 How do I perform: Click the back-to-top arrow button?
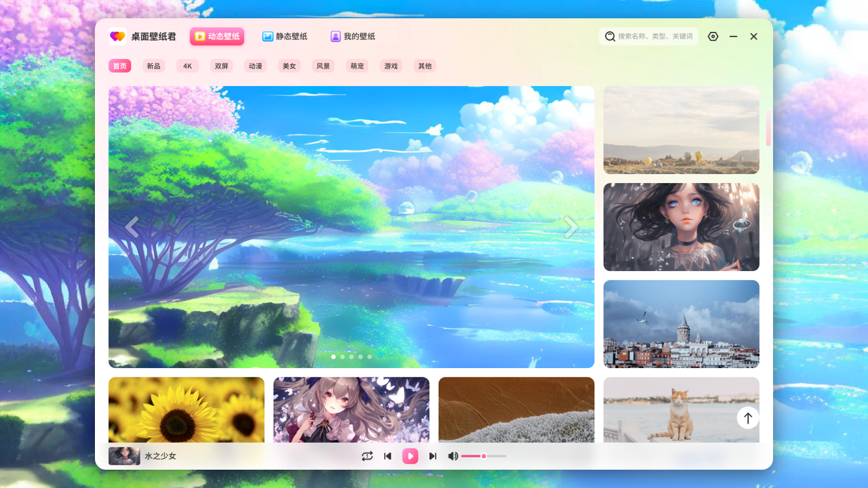tap(747, 418)
